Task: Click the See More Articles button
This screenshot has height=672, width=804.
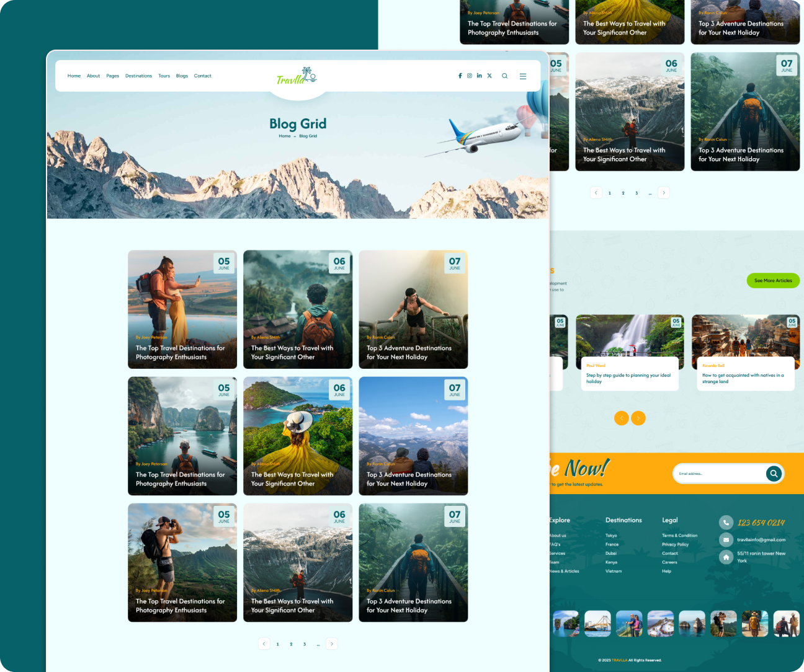Action: point(773,281)
